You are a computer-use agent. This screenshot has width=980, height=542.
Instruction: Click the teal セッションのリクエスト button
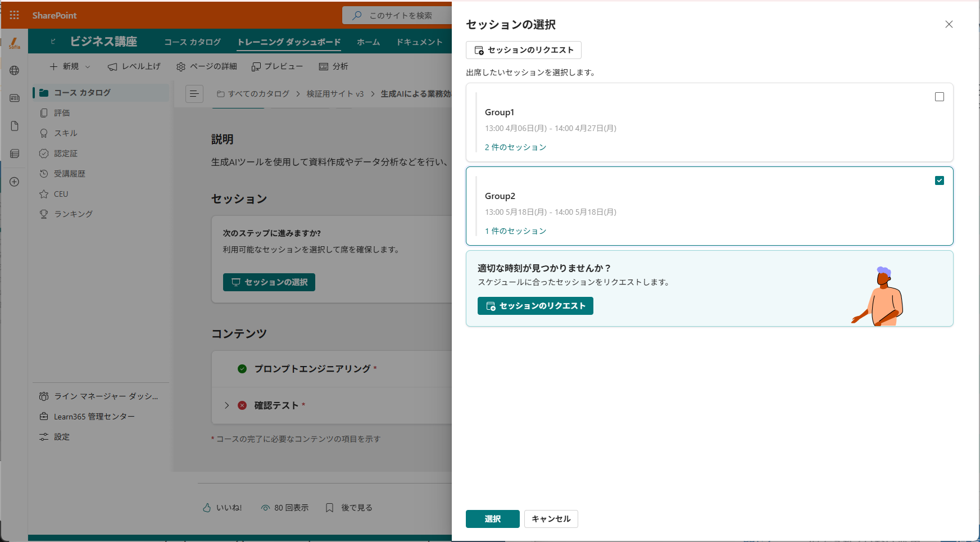[x=536, y=306]
